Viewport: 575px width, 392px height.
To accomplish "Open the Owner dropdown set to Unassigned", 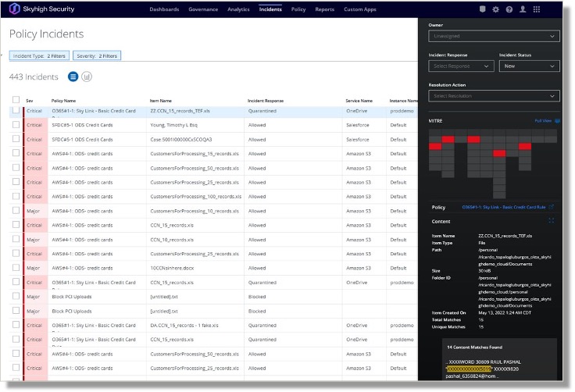I will [x=494, y=36].
